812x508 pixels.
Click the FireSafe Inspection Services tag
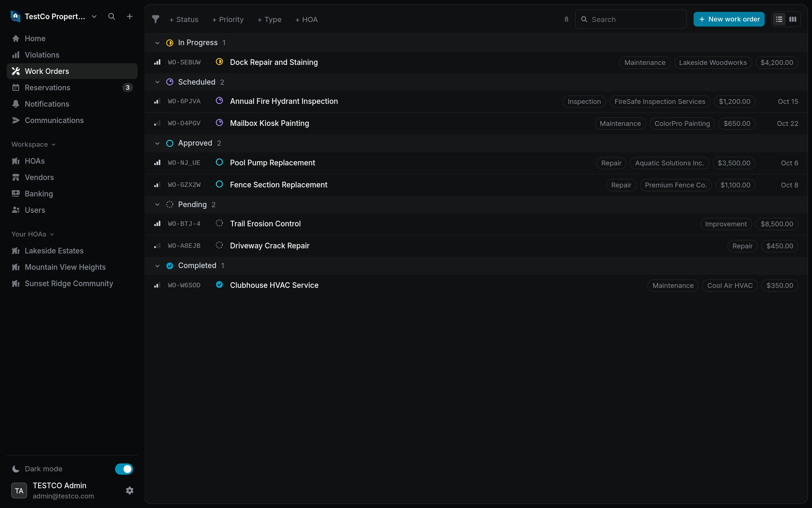pyautogui.click(x=660, y=102)
